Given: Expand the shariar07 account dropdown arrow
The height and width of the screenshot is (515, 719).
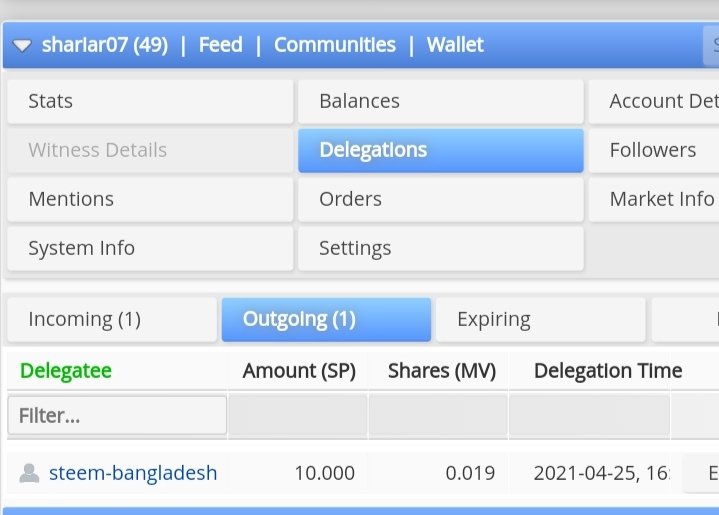Looking at the screenshot, I should coord(23,46).
